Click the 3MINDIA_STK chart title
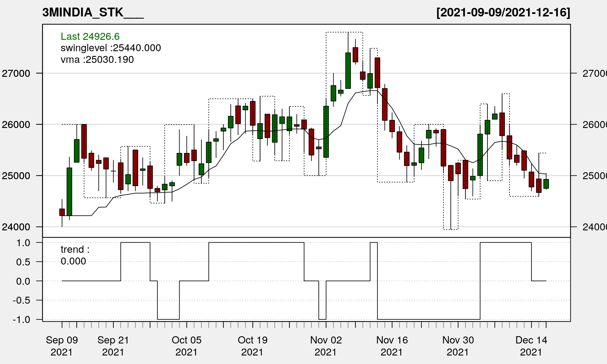 coord(93,13)
